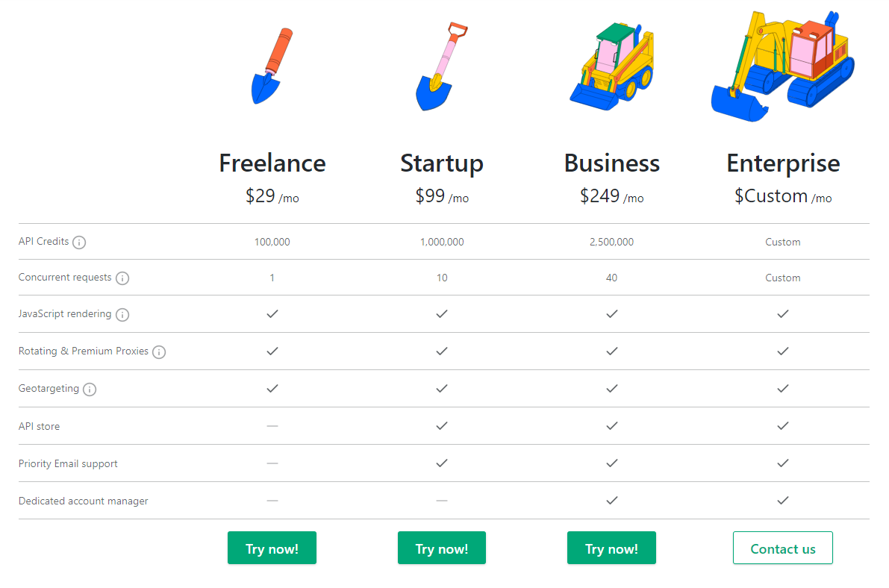The width and height of the screenshot is (889, 588).
Task: Click the excavator illustration above Enterprise
Action: [780, 63]
